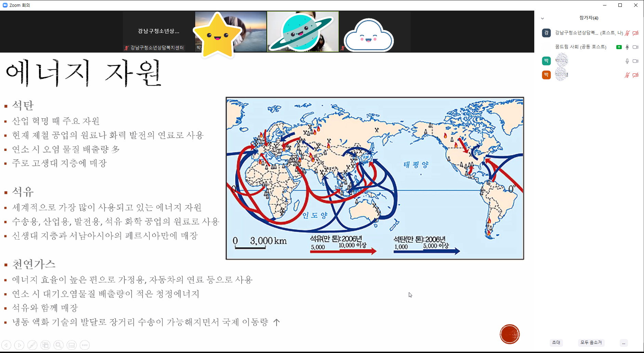Show all slides using the grid icon

click(x=45, y=345)
